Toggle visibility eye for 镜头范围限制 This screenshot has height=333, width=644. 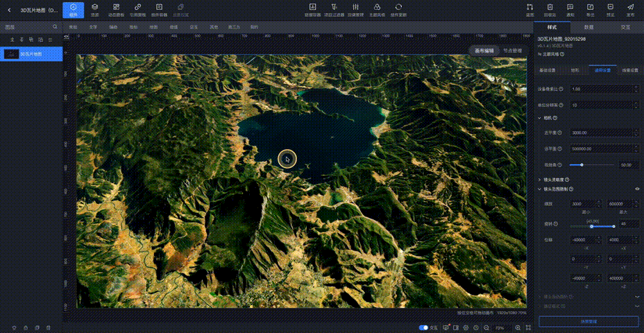click(637, 189)
